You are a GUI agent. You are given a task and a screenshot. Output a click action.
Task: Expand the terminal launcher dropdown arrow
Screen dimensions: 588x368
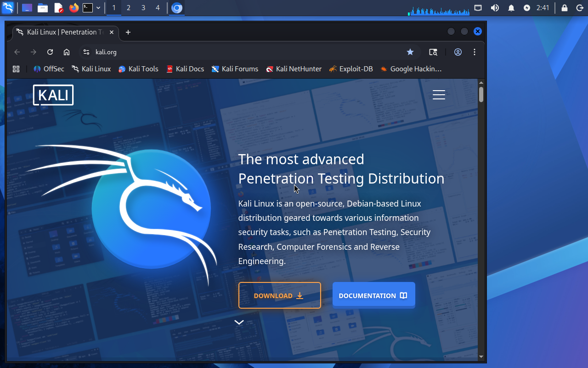tap(98, 8)
